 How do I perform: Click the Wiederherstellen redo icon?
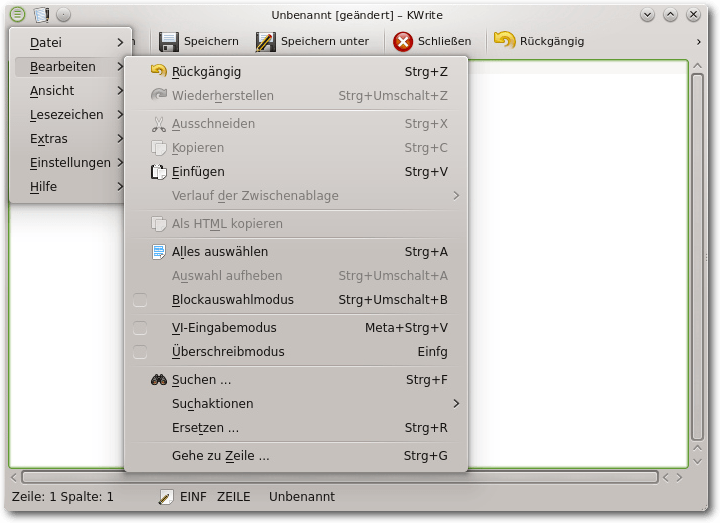pos(159,95)
